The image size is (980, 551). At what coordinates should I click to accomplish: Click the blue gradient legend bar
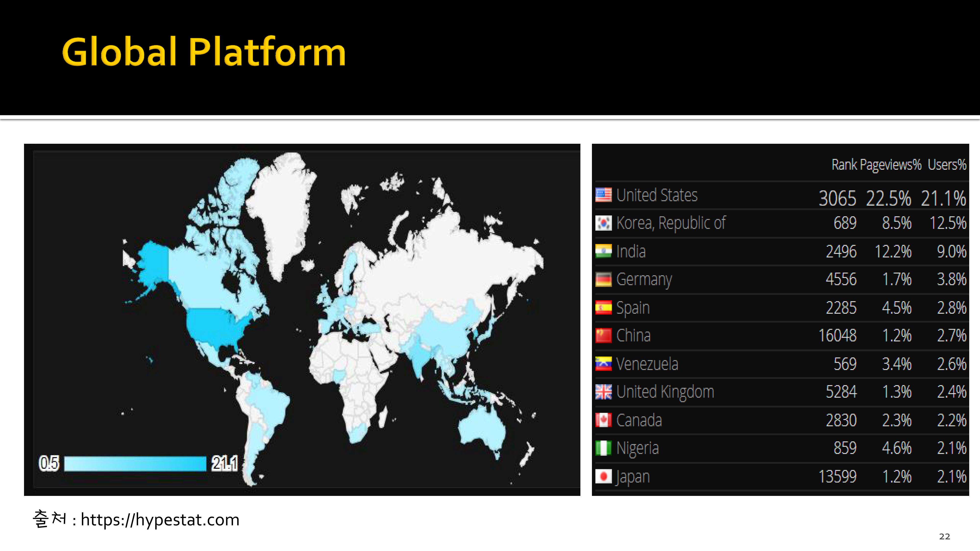click(x=135, y=464)
